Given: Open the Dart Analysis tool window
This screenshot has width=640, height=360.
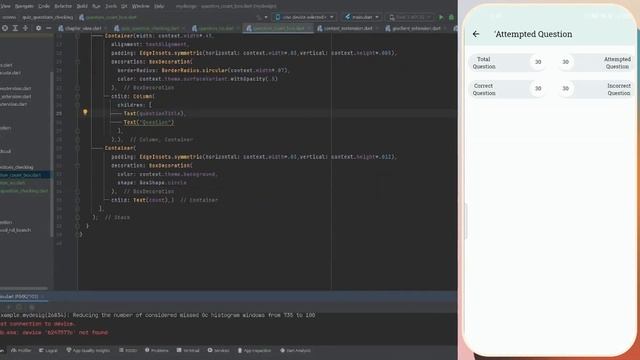Looking at the screenshot, I should point(296,350).
